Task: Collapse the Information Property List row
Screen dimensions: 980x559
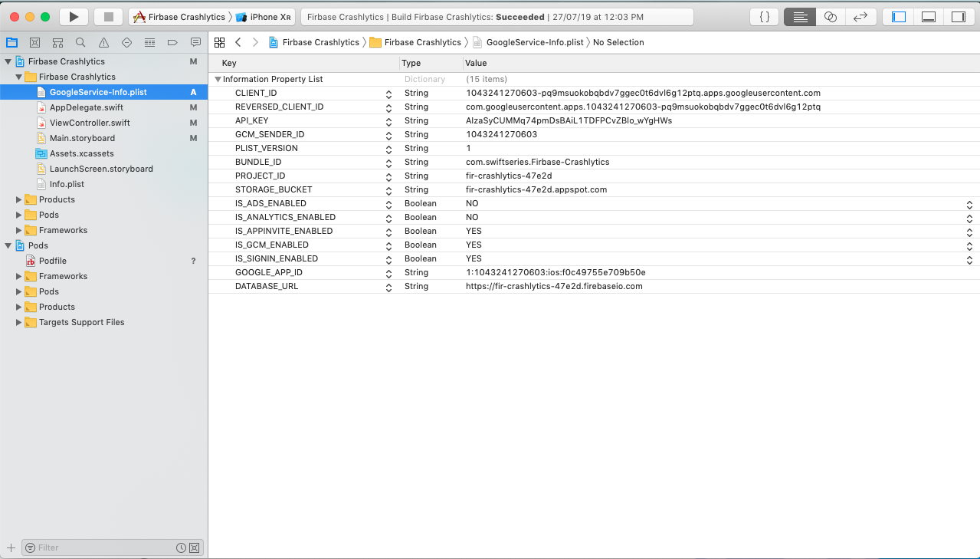Action: tap(218, 79)
